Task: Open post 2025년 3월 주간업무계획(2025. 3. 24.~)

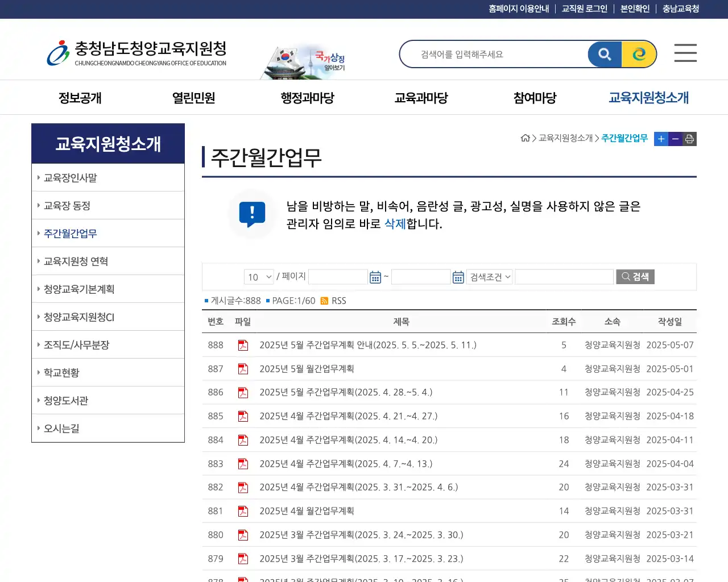Action: pyautogui.click(x=361, y=535)
